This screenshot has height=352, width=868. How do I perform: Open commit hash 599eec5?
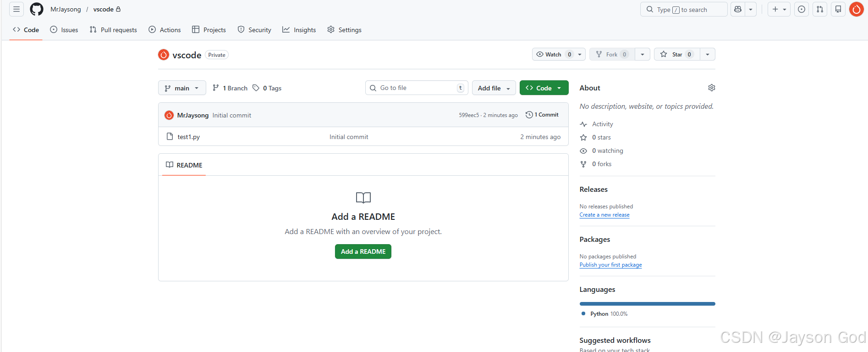point(469,115)
